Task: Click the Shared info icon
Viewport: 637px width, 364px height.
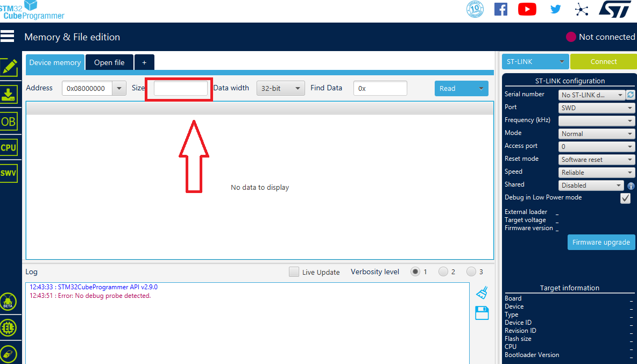Action: tap(631, 186)
